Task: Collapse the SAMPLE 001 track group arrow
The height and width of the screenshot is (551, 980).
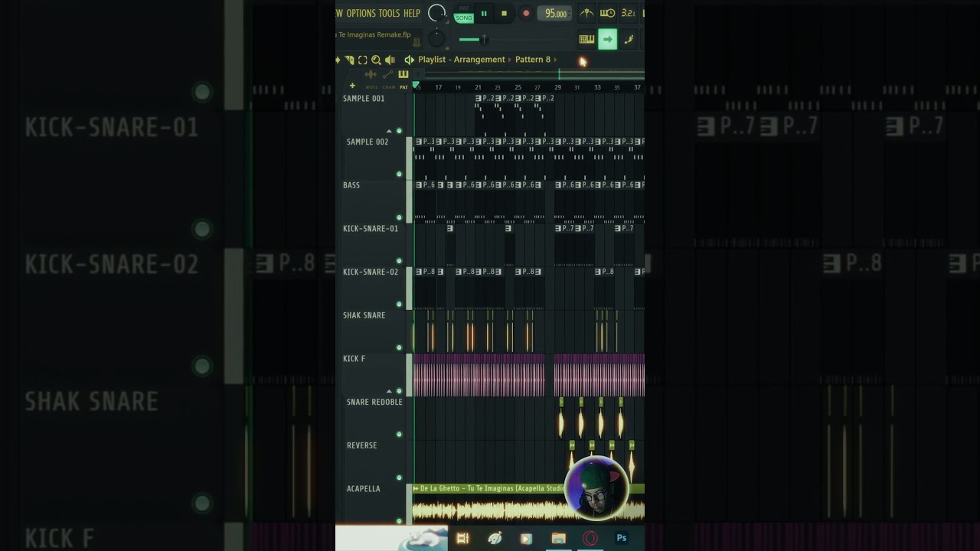Action: coord(389,131)
